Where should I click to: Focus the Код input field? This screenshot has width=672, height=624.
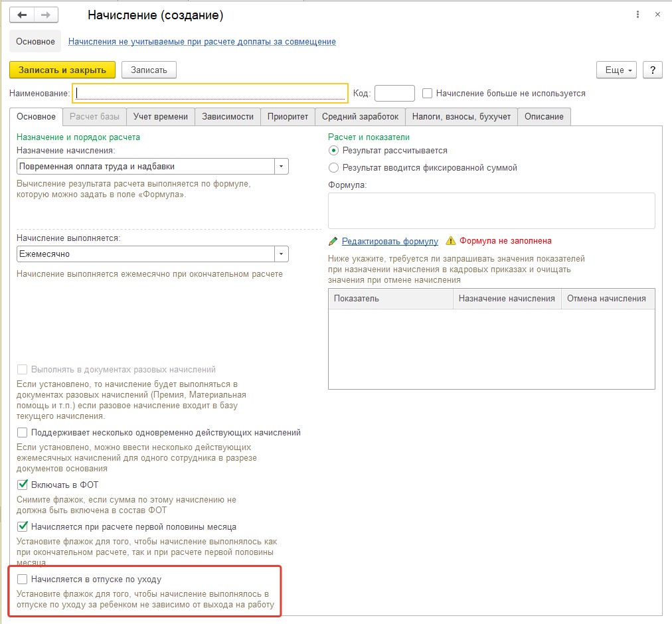coord(394,93)
